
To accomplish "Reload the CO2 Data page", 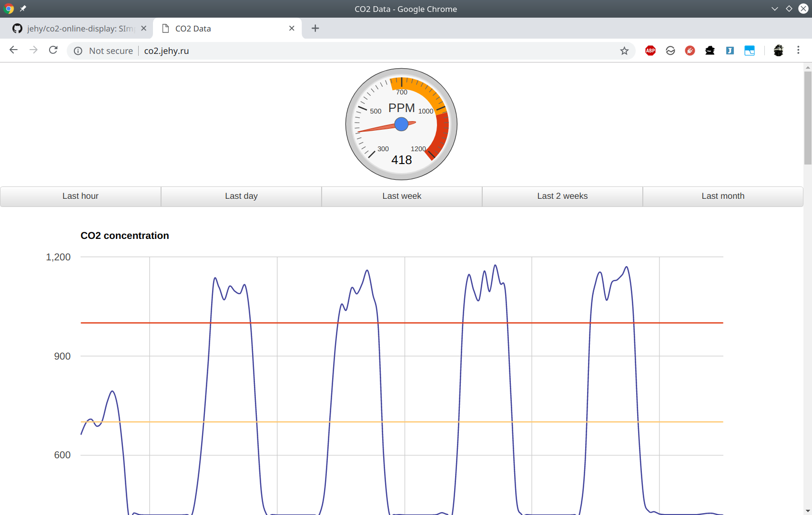I will [53, 50].
